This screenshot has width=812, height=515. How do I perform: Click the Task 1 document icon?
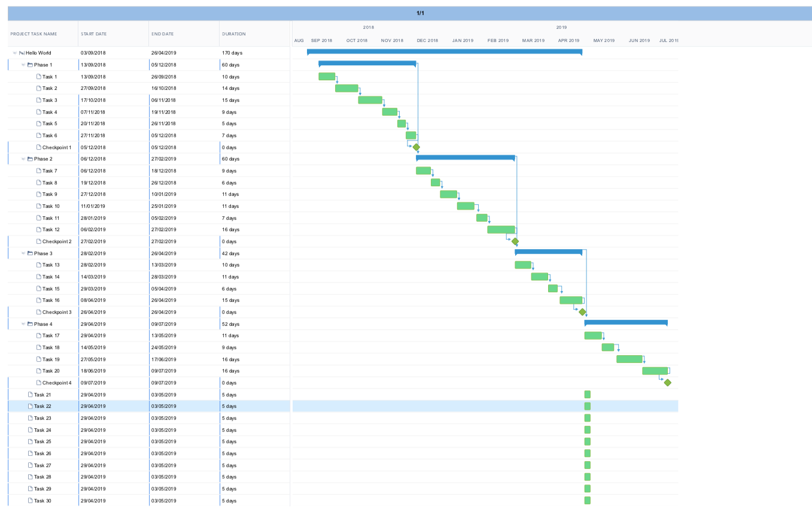(38, 77)
